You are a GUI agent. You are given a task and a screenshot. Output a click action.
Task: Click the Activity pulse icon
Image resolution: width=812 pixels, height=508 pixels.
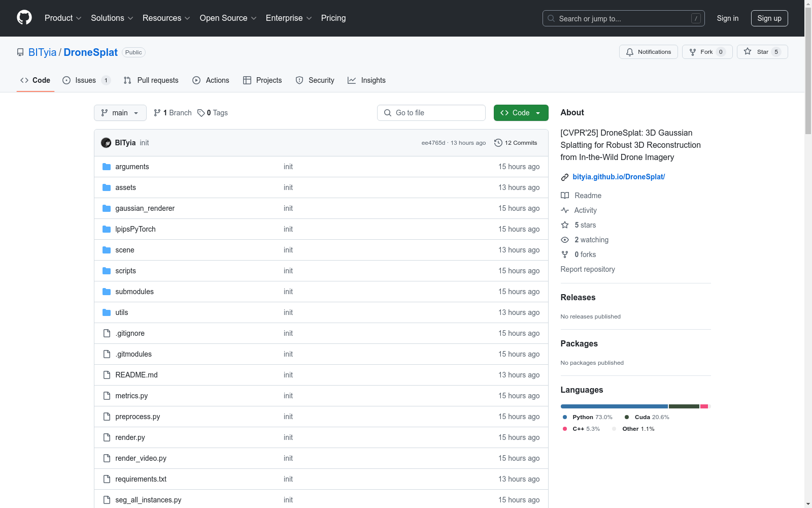coord(565,210)
